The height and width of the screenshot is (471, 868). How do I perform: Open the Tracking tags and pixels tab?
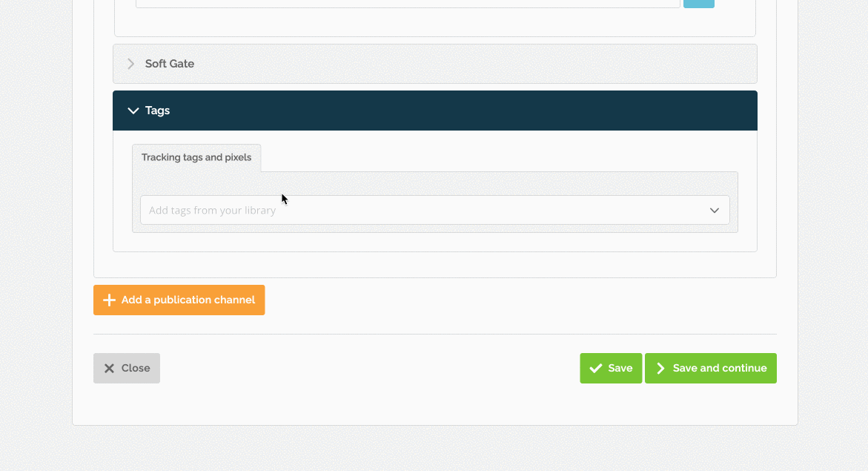[196, 158]
